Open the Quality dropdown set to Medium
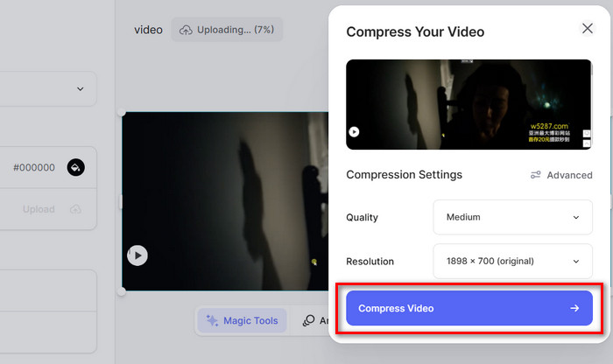The image size is (613, 364). click(512, 217)
